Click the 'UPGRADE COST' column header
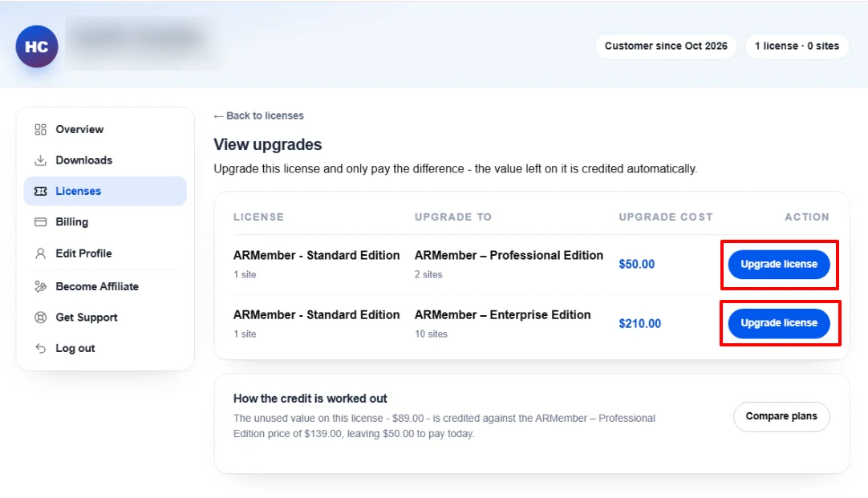This screenshot has width=868, height=498. pos(666,217)
